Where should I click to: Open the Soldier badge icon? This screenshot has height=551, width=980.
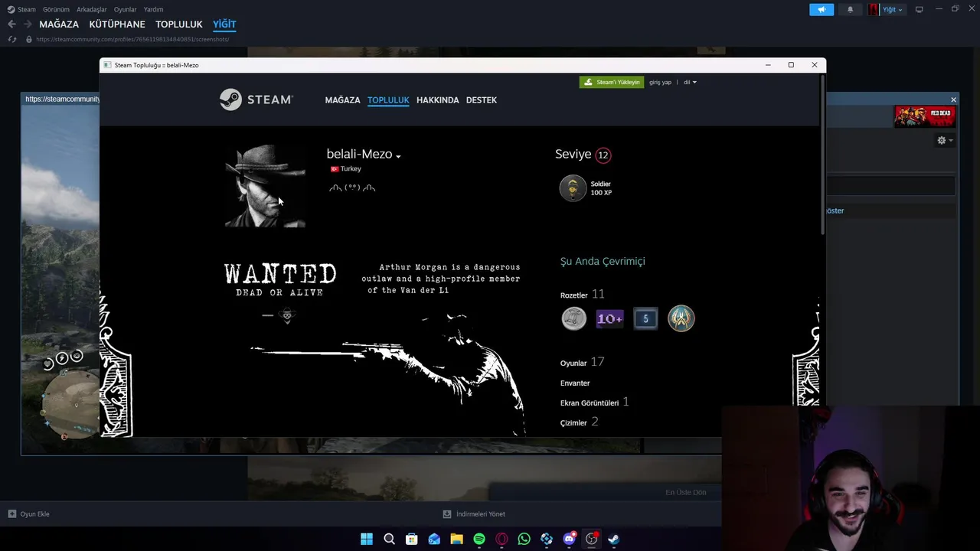pos(573,188)
